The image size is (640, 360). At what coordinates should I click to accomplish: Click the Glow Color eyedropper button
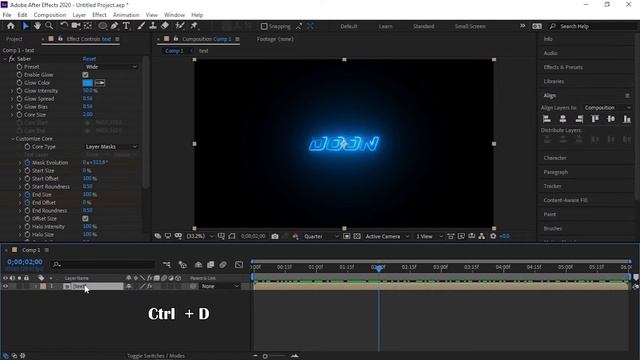point(100,83)
